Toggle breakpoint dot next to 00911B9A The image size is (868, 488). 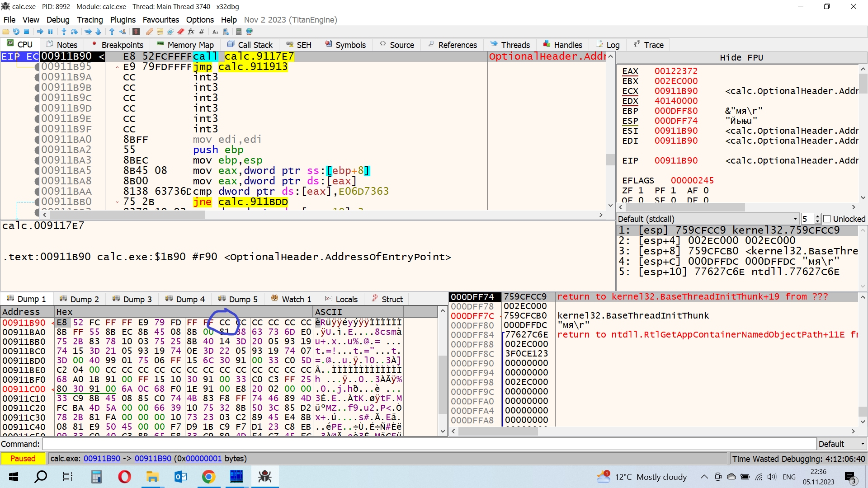(38, 77)
